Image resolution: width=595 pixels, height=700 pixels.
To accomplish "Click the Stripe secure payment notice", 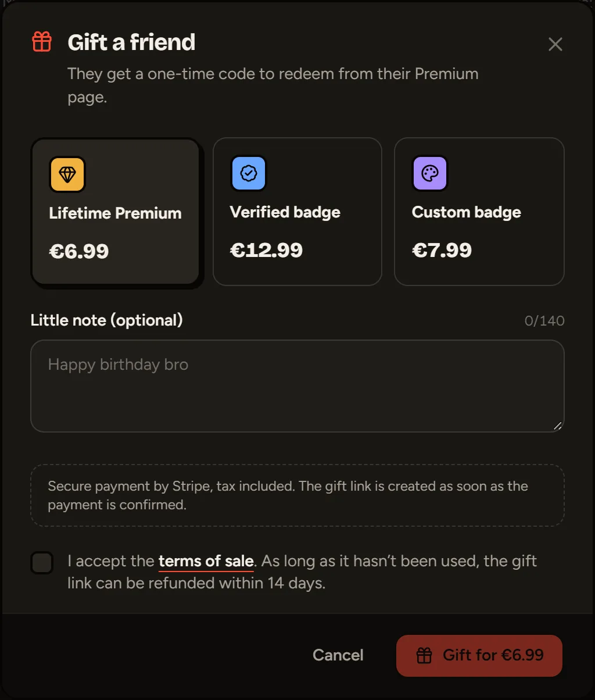I will click(297, 495).
